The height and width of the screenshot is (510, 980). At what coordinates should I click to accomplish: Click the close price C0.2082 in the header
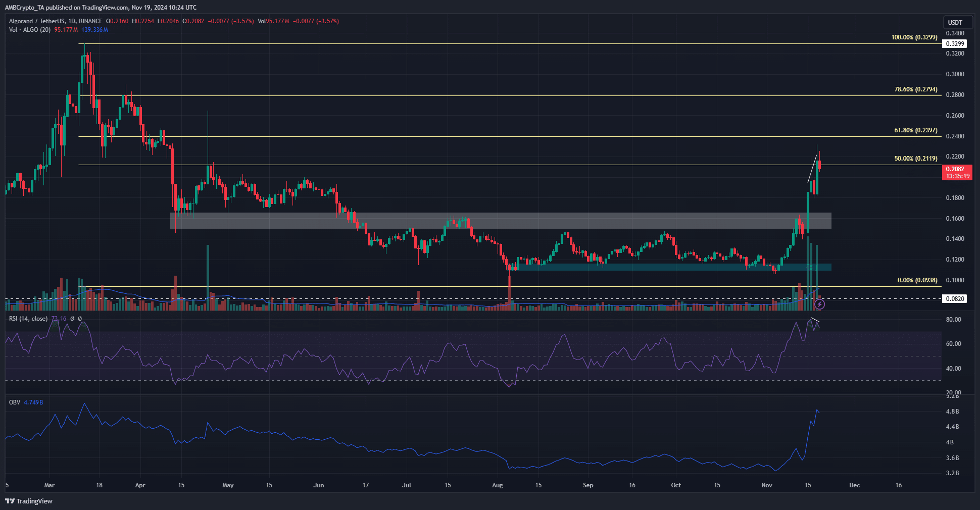(193, 21)
